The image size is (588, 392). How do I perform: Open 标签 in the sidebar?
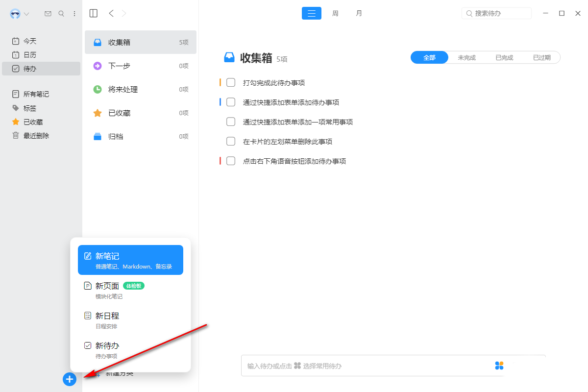[x=41, y=108]
